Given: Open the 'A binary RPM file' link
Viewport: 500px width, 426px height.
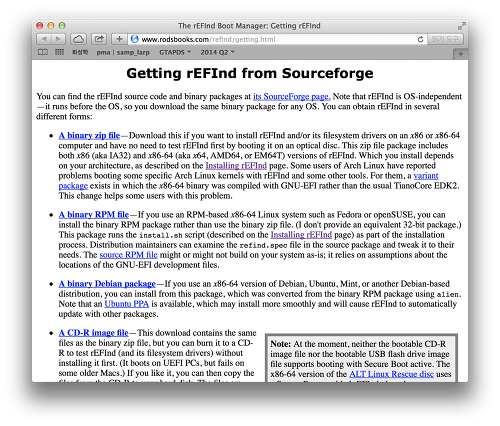Looking at the screenshot, I should pos(94,214).
